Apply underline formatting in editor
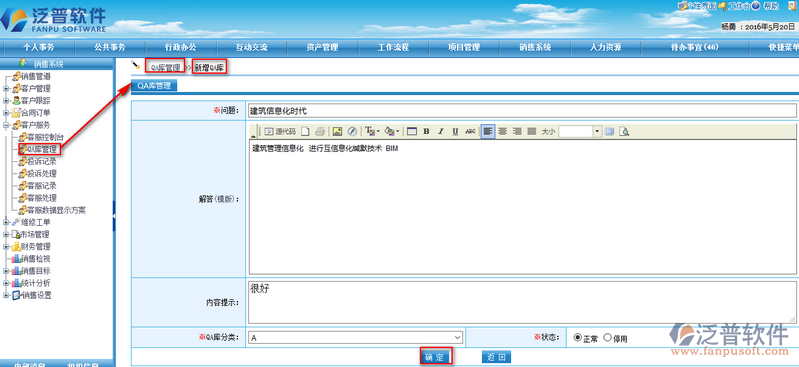 456,132
